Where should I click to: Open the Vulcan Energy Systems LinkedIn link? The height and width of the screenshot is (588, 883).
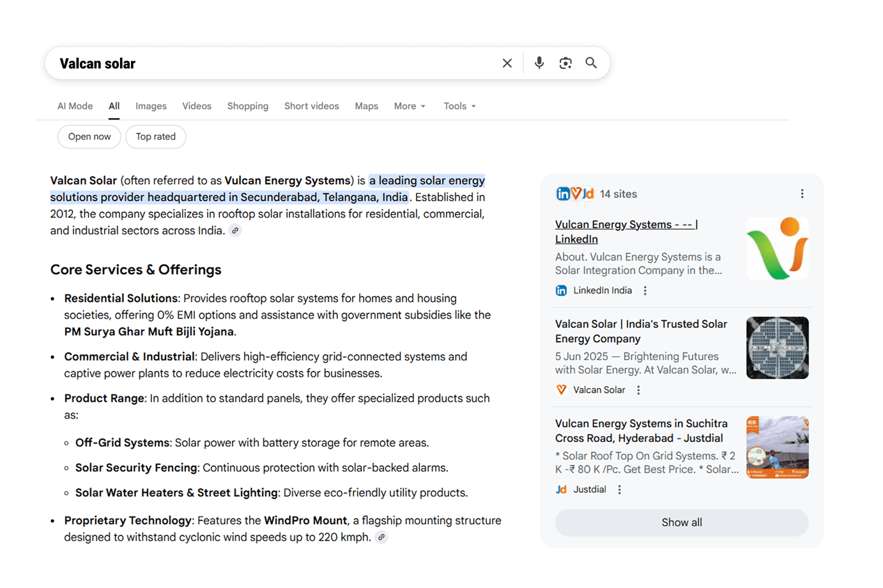(626, 231)
